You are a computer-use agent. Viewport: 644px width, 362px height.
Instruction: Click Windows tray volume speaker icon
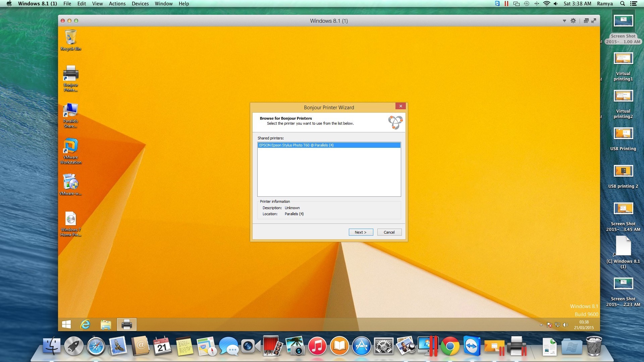566,325
